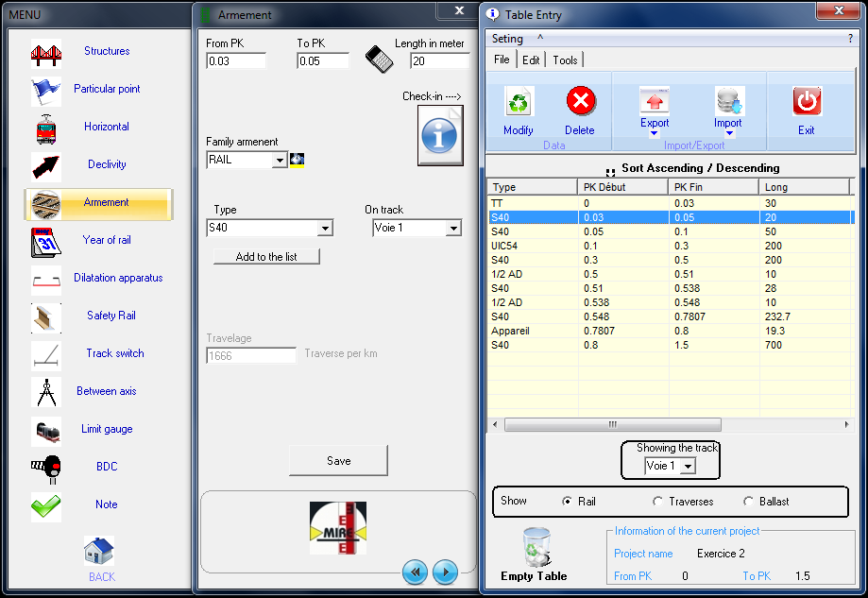Open the Tools tab
Image resolution: width=868 pixels, height=598 pixels.
pos(565,60)
